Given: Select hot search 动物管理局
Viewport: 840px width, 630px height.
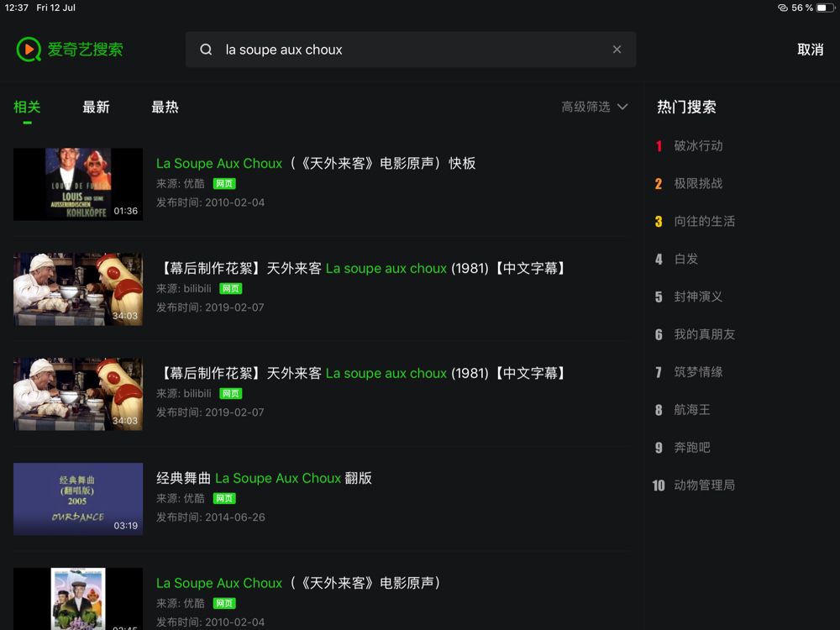Looking at the screenshot, I should pyautogui.click(x=705, y=486).
